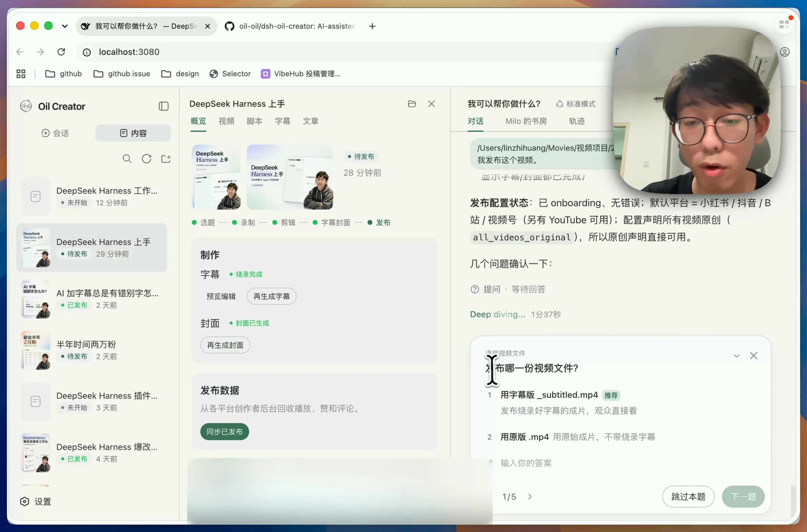The image size is (807, 532).
Task: Switch to 会话 sidebar tab
Action: 55,133
